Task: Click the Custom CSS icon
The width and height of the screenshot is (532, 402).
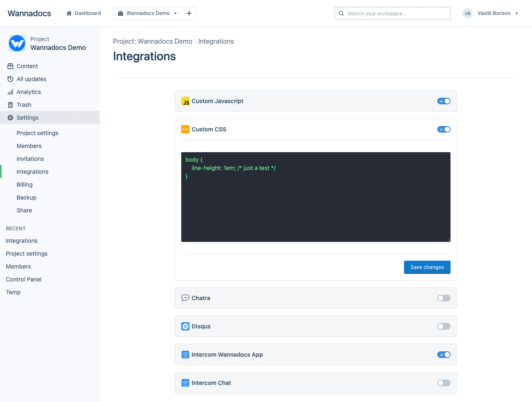Action: [x=185, y=129]
